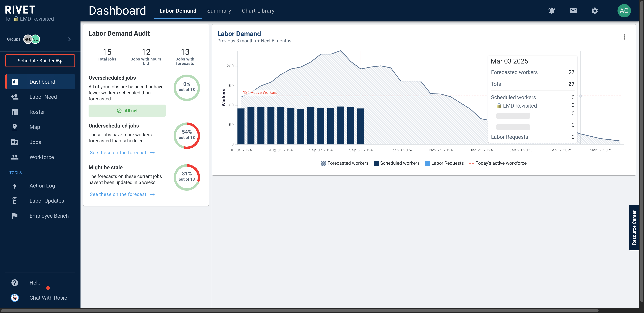Click the Map pin icon
Image resolution: width=644 pixels, height=313 pixels.
click(15, 127)
